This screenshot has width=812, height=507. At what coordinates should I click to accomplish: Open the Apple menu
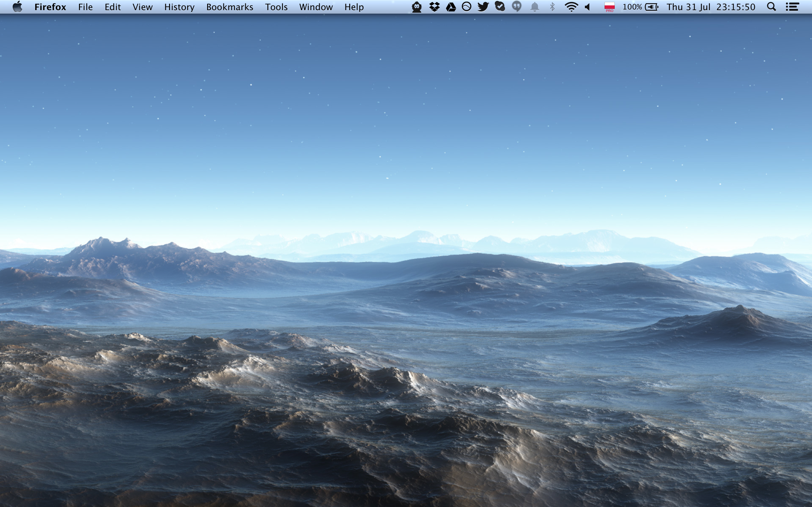click(17, 7)
